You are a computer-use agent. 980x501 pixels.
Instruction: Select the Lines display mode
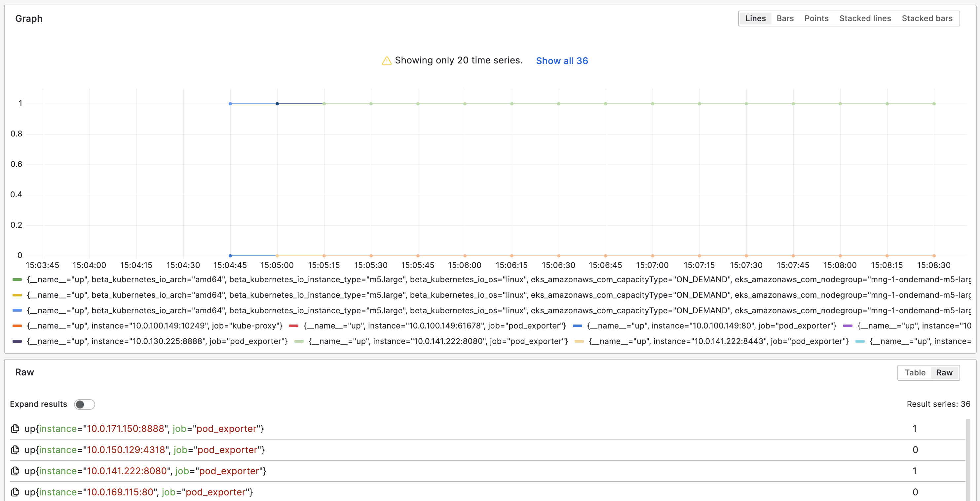[x=755, y=18]
